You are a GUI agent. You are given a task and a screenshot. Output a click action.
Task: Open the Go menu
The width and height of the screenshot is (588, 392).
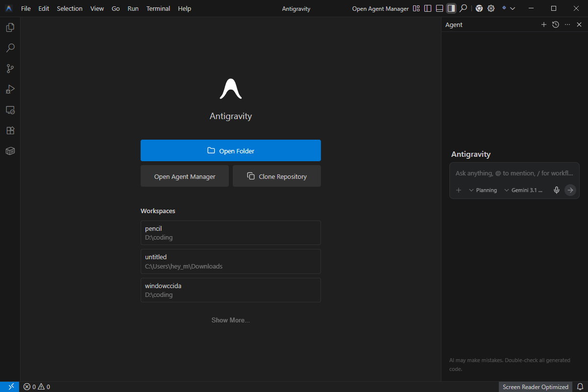pyautogui.click(x=116, y=8)
